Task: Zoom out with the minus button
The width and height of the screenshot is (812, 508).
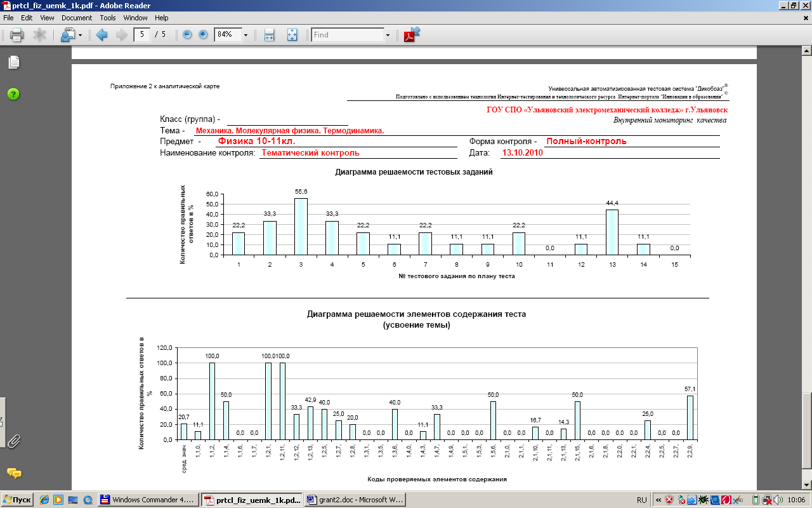Action: coord(187,35)
